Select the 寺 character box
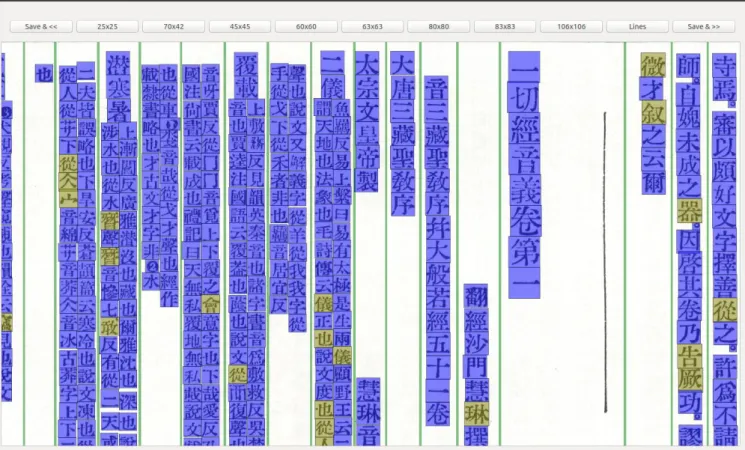The image size is (745, 450). [724, 66]
